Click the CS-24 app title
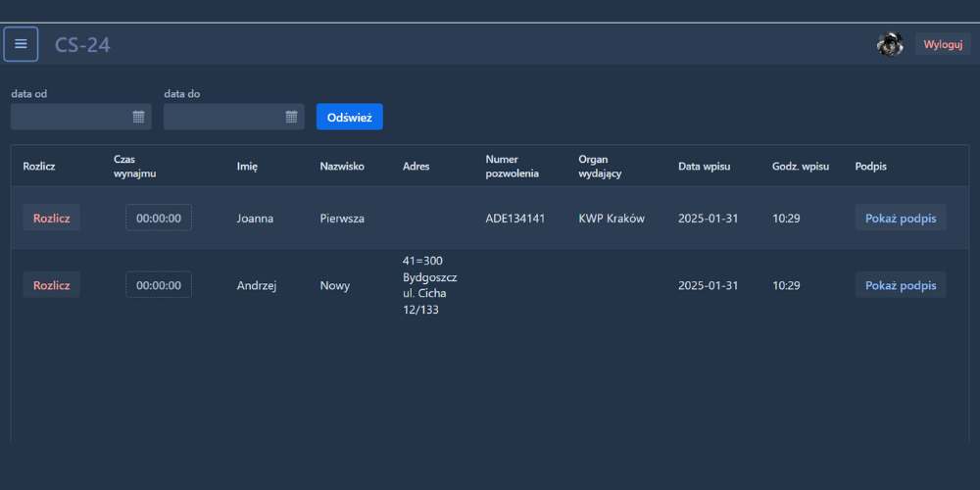980x490 pixels. tap(82, 45)
